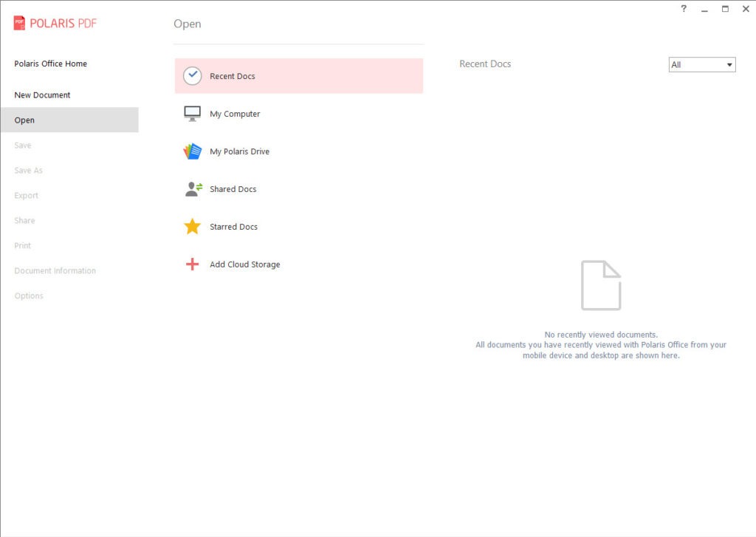Open the Options sidebar item
The image size is (756, 537).
29,295
